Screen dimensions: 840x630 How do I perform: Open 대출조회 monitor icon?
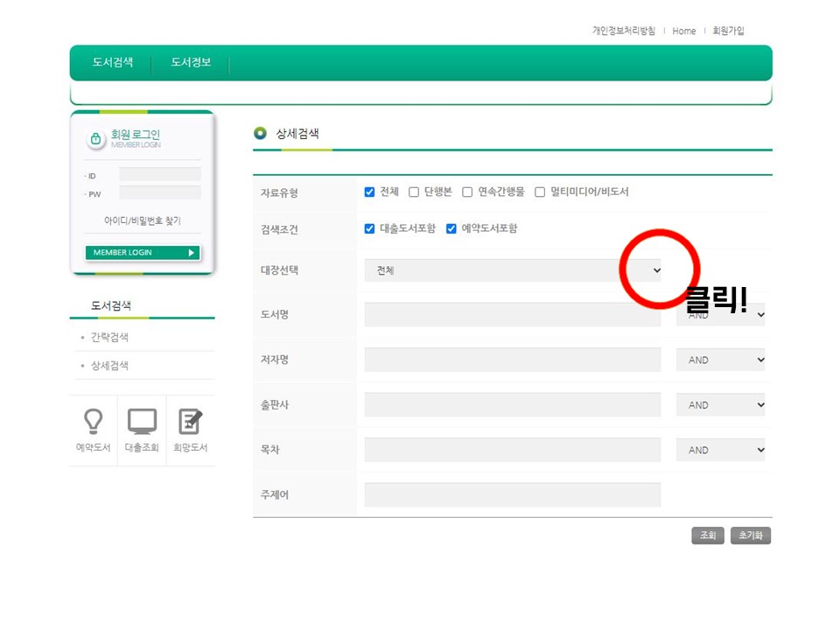point(142,422)
